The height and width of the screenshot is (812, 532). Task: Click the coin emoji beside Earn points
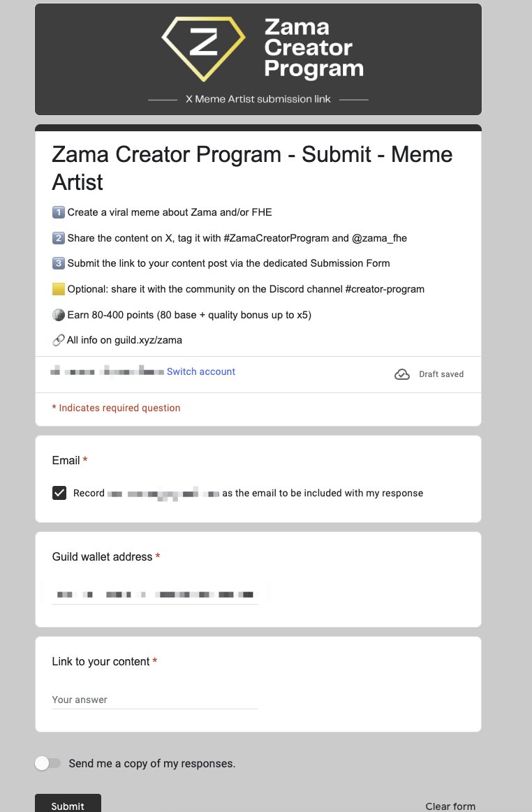tap(58, 315)
